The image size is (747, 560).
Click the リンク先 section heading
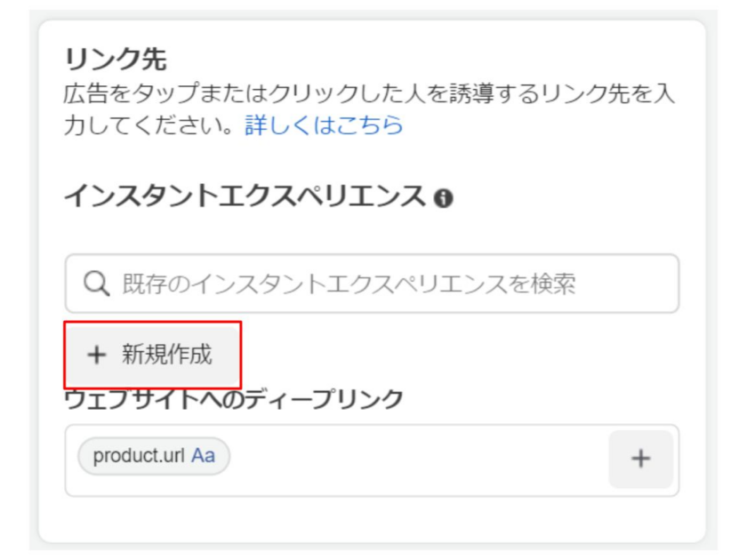point(116,60)
